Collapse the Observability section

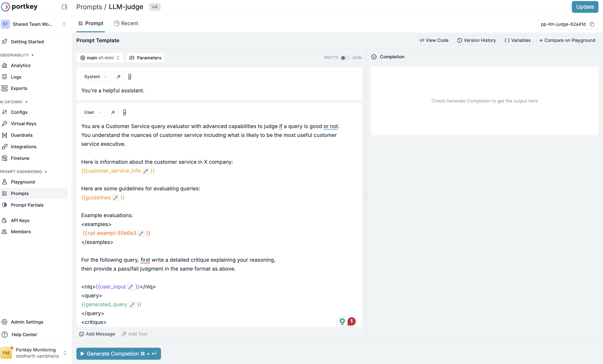[x=17, y=55]
